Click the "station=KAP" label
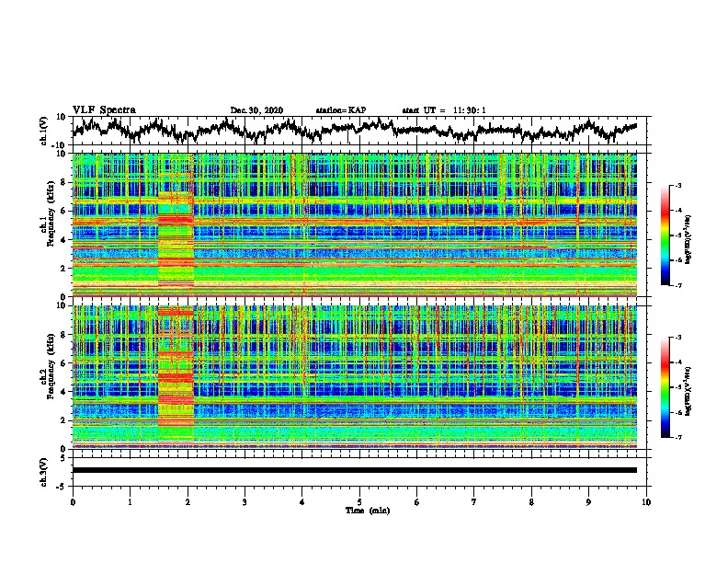 341,110
